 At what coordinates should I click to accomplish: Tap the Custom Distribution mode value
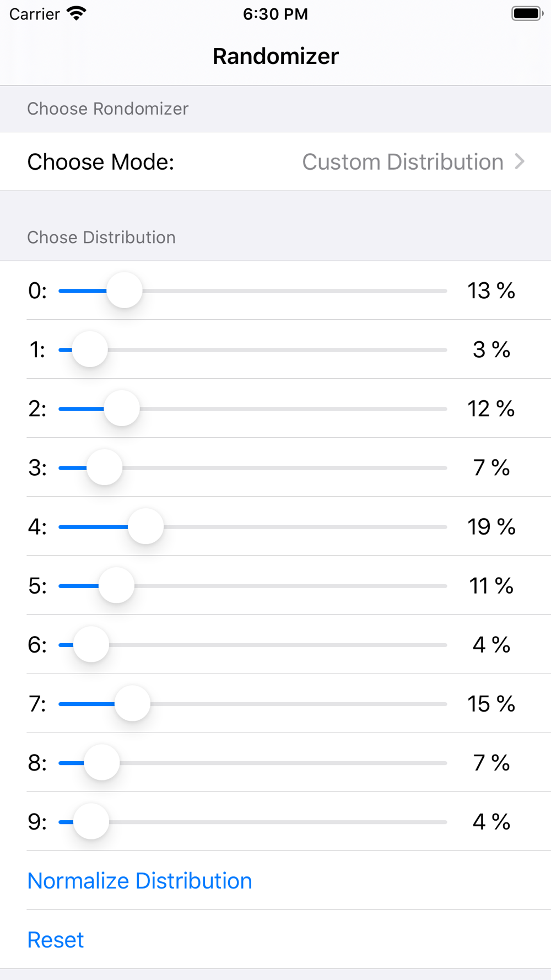(402, 162)
